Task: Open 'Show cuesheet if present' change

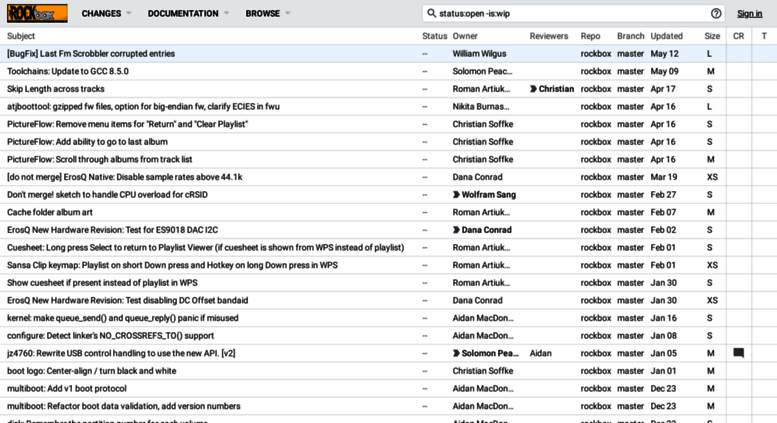Action: 102,283
